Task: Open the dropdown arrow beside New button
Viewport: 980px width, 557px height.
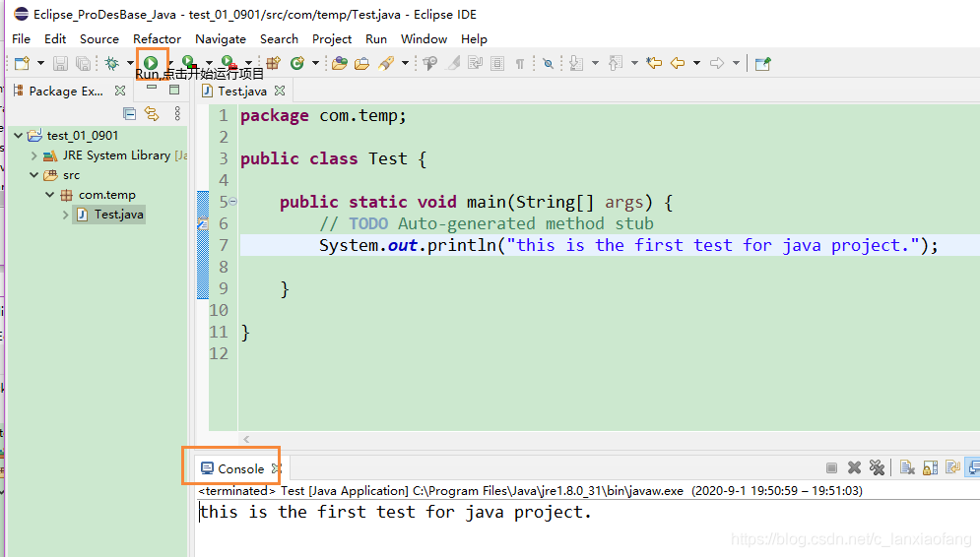Action: 40,63
